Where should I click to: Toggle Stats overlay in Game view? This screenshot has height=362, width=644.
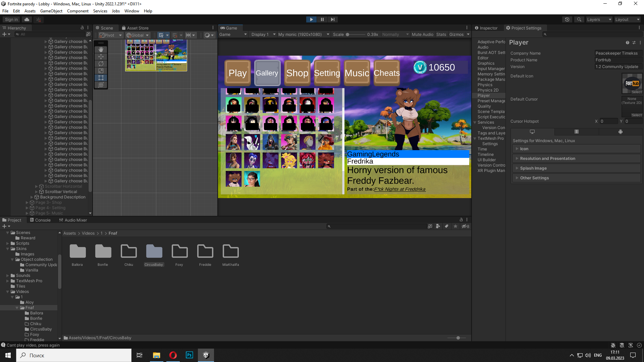441,35
